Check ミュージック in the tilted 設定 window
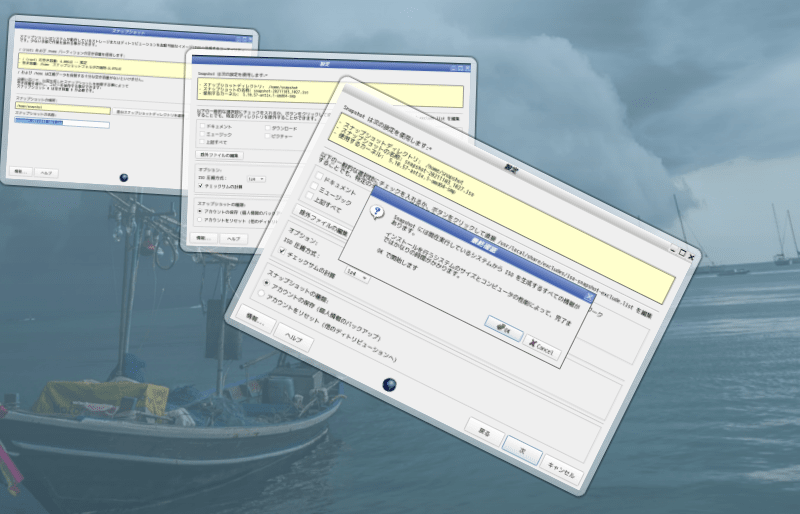 (x=314, y=186)
